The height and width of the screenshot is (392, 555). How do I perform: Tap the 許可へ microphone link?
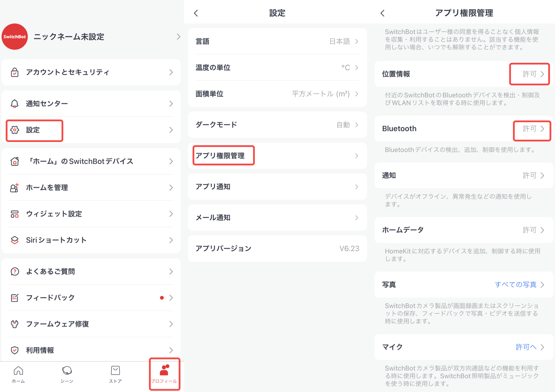(x=526, y=347)
